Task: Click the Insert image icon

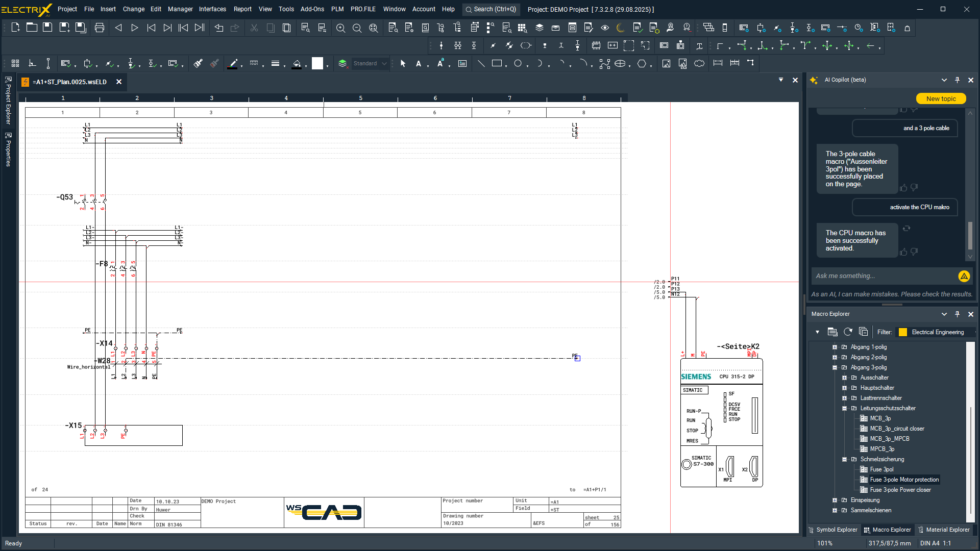Action: click(x=666, y=63)
